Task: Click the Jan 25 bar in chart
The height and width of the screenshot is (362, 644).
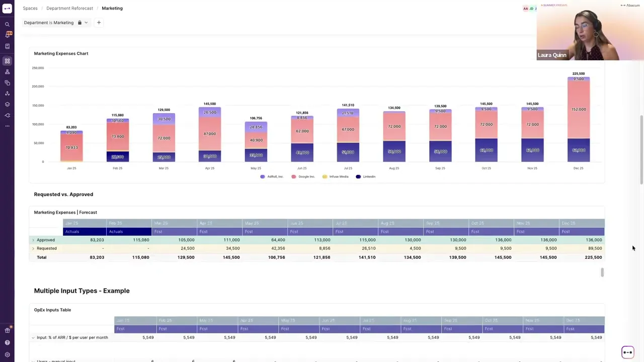Action: (x=71, y=146)
